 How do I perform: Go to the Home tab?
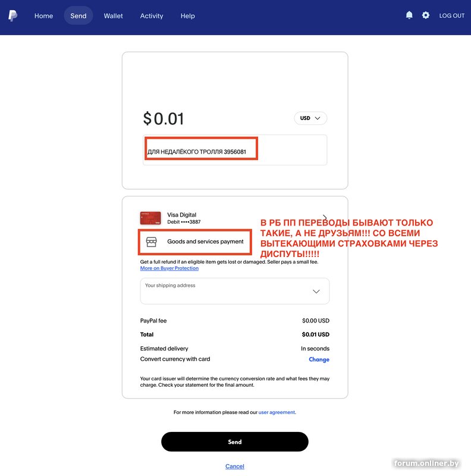43,16
